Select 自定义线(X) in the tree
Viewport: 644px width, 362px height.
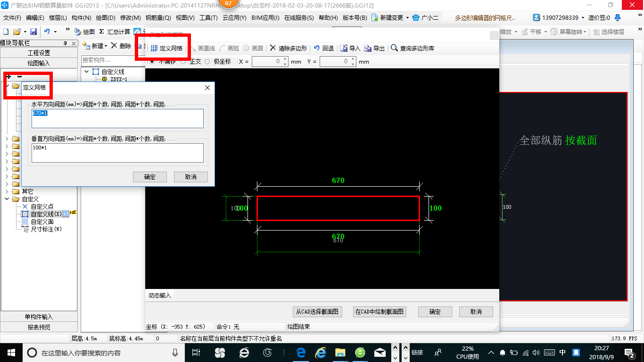45,214
